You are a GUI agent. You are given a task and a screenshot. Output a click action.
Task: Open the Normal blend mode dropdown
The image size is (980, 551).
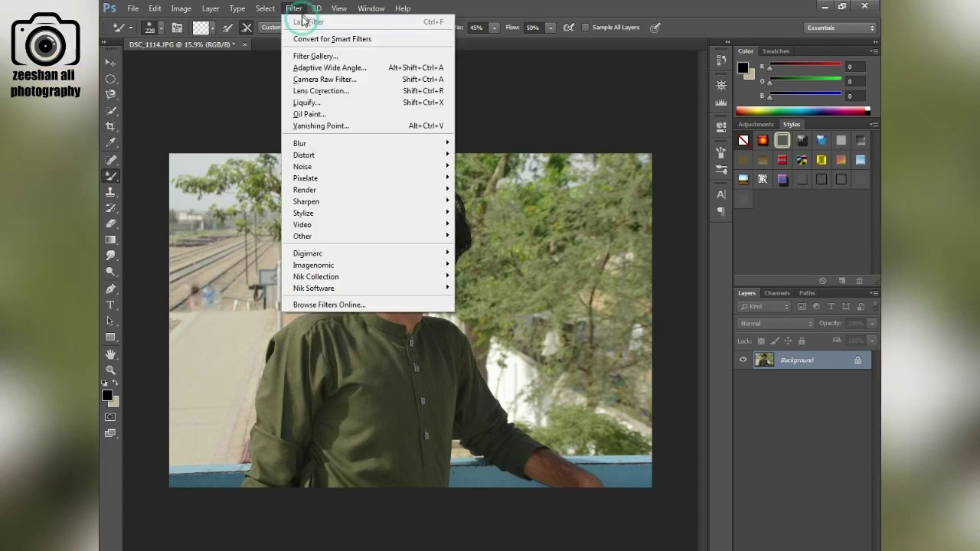(775, 324)
